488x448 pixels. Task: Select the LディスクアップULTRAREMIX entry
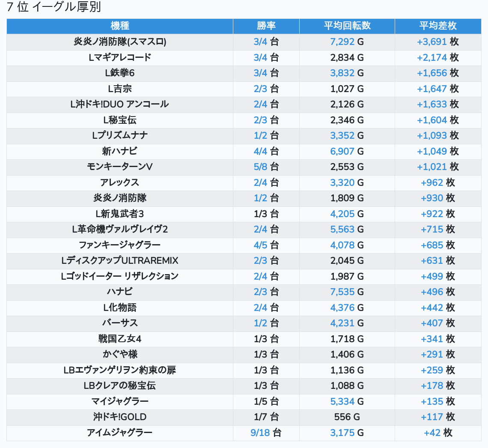(x=119, y=260)
